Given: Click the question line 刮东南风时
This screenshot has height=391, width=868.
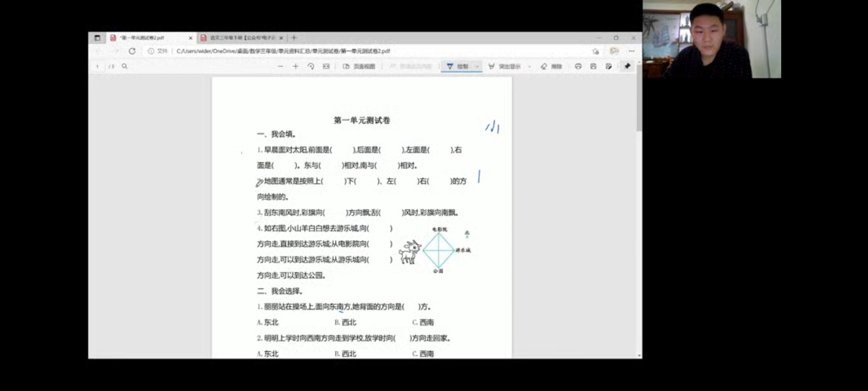Looking at the screenshot, I should click(x=358, y=213).
